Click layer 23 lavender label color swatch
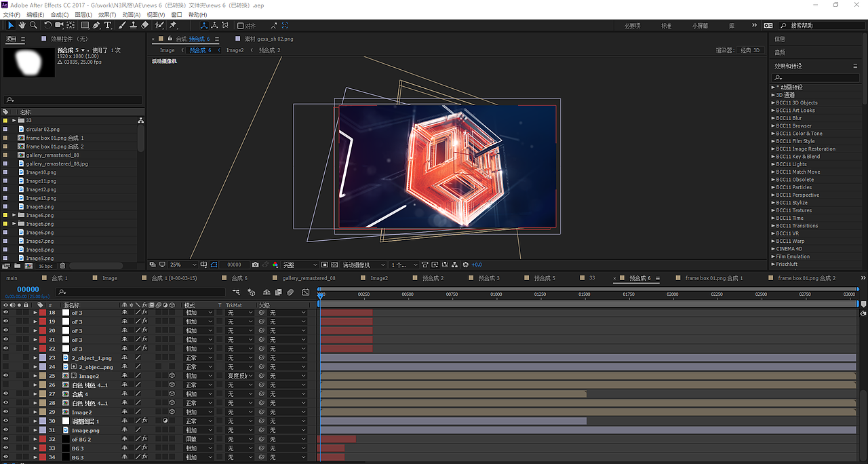Screen dimensions: 868x464 [x=43, y=357]
